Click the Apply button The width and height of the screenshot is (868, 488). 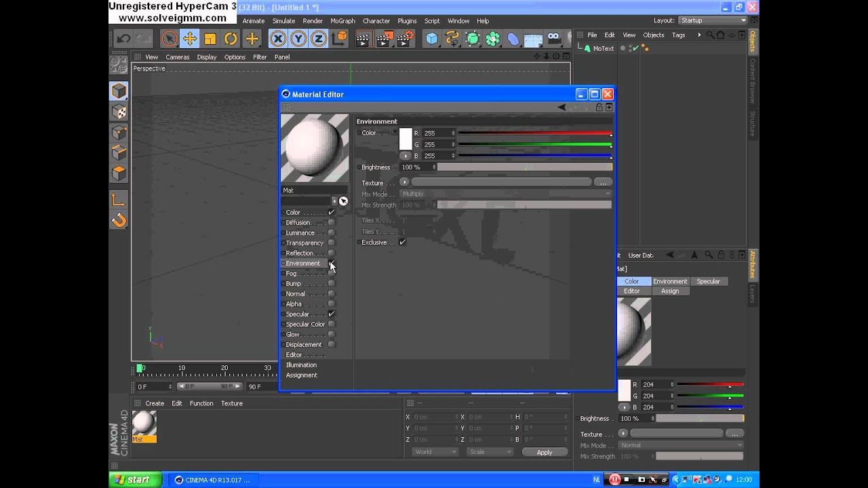[544, 452]
